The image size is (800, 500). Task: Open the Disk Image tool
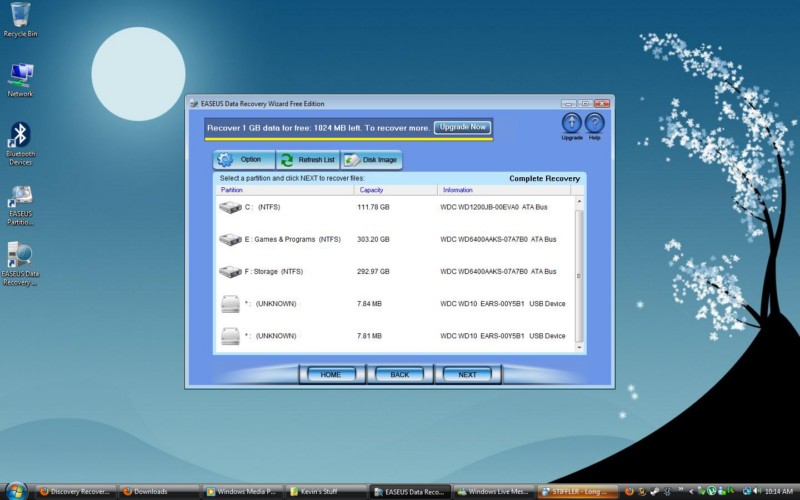(371, 160)
